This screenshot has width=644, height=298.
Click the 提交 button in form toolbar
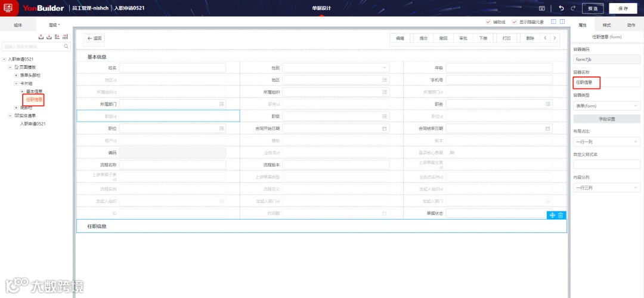click(423, 38)
